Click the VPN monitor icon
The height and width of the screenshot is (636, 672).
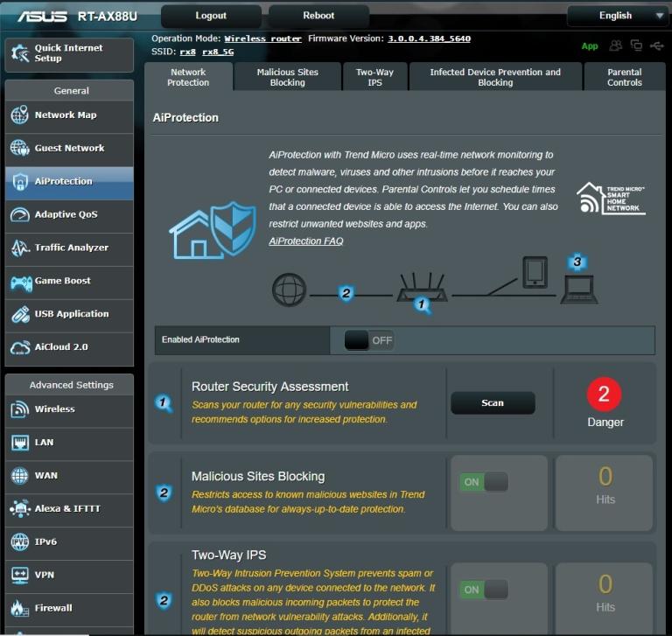[20, 575]
